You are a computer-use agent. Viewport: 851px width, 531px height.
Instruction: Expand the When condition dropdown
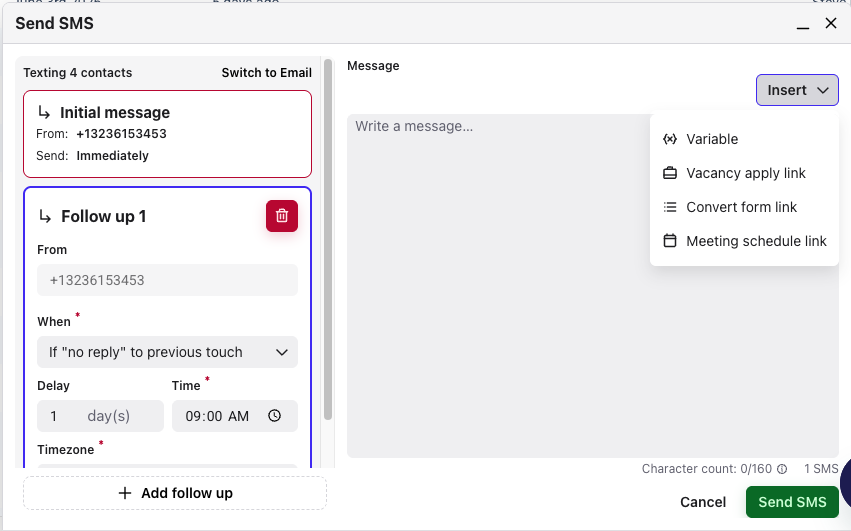click(x=167, y=352)
